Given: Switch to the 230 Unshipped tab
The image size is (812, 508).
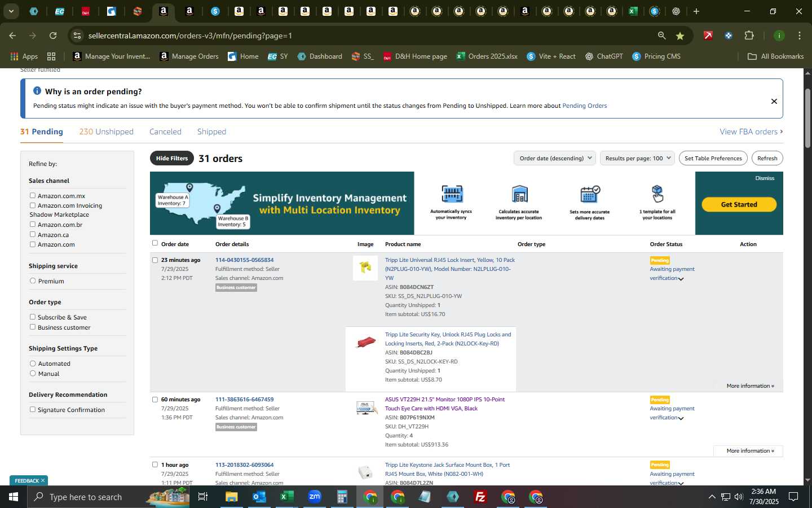Looking at the screenshot, I should click(x=107, y=132).
